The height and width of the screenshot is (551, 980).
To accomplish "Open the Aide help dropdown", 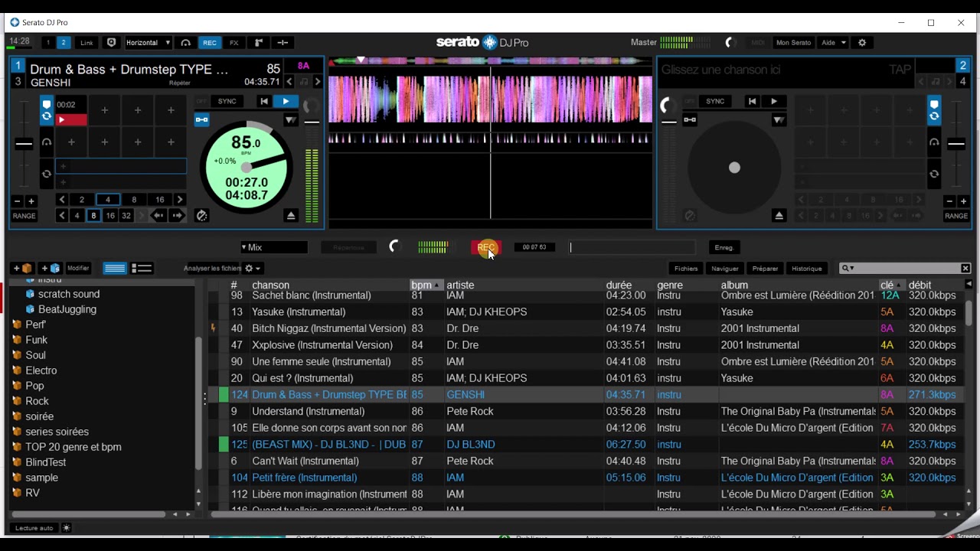I will tap(833, 43).
